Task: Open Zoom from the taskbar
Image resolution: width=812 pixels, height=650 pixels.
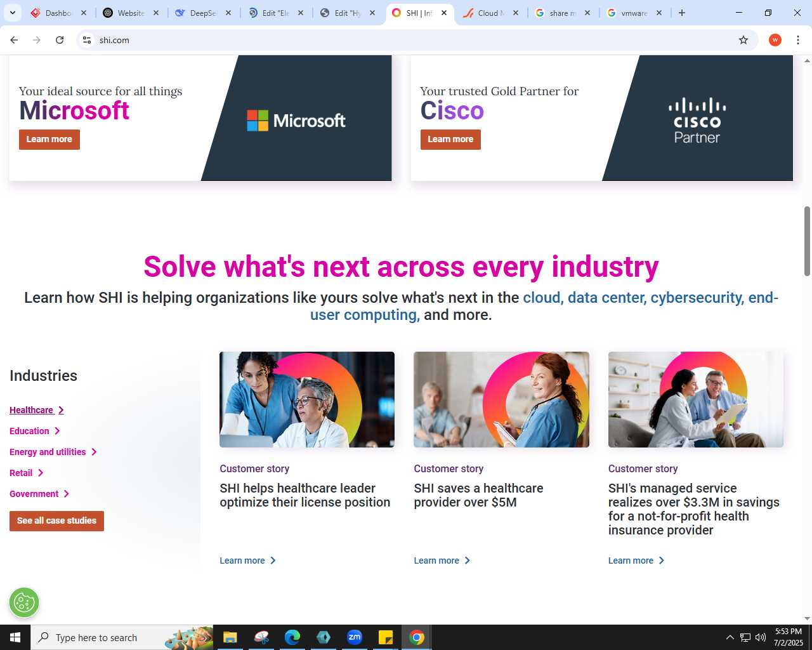Action: [355, 637]
